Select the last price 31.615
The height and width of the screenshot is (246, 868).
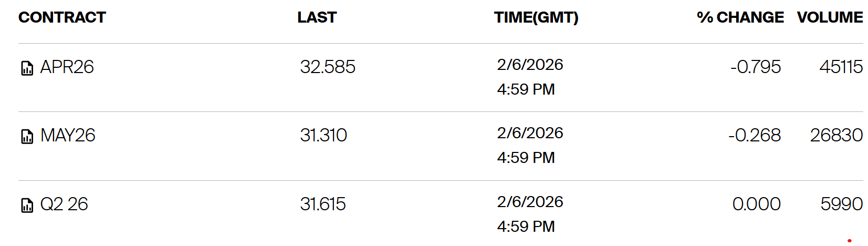(x=323, y=204)
